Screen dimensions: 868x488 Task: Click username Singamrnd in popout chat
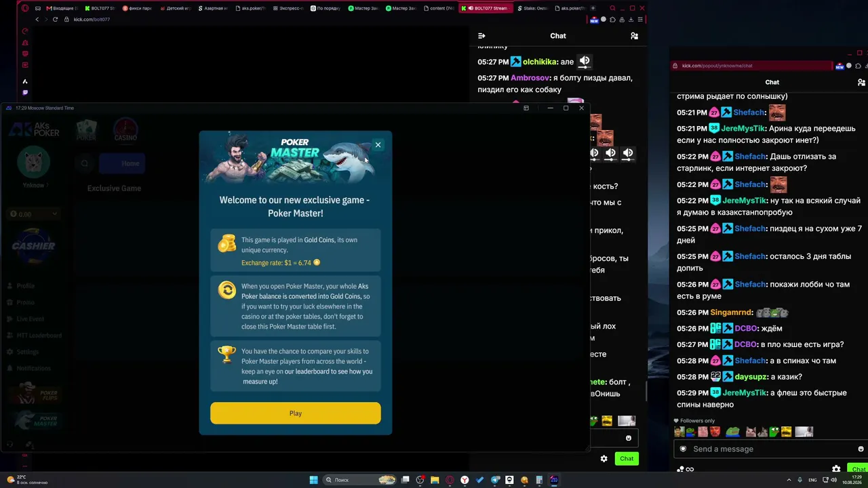point(731,312)
